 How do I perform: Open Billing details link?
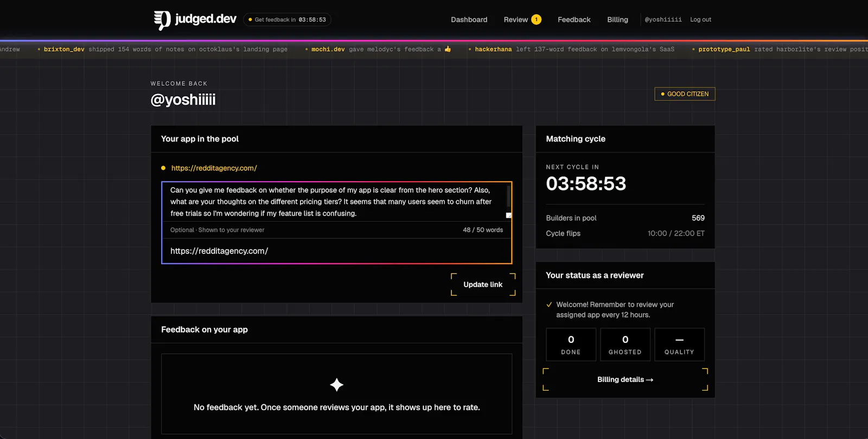[x=625, y=379]
